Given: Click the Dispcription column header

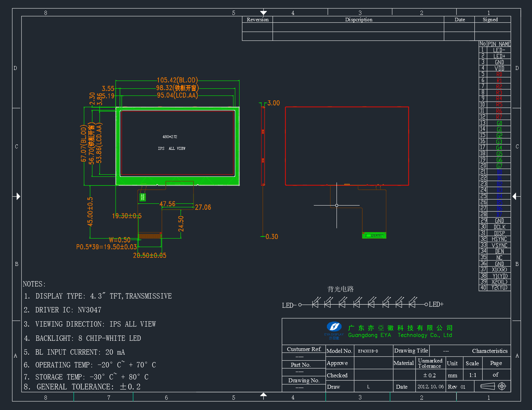Looking at the screenshot, I should pyautogui.click(x=359, y=20).
